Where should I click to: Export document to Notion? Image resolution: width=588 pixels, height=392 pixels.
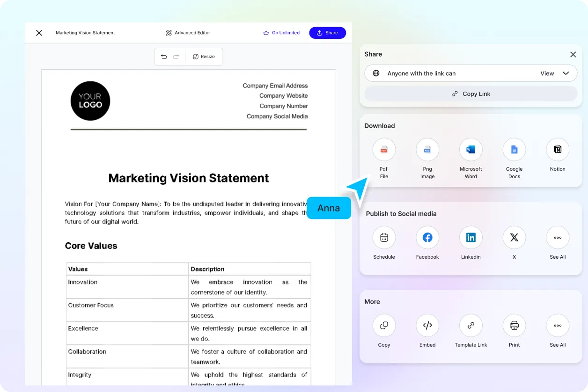(557, 150)
